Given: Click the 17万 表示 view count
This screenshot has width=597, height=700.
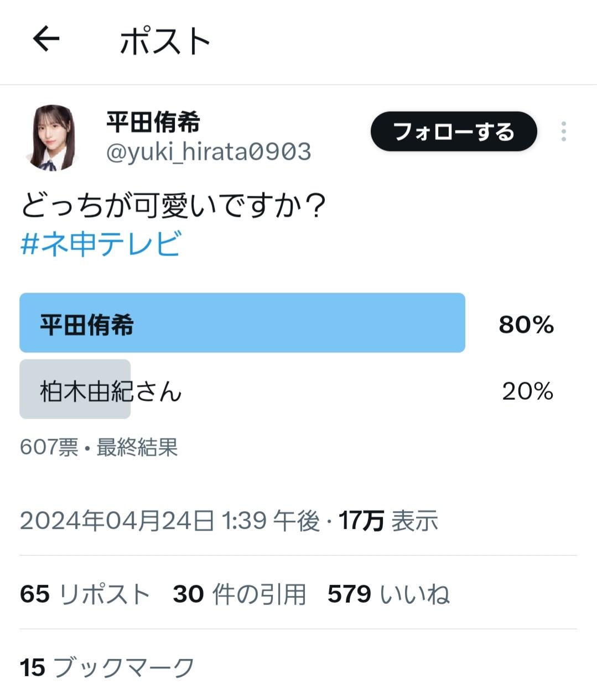Looking at the screenshot, I should coord(388,521).
